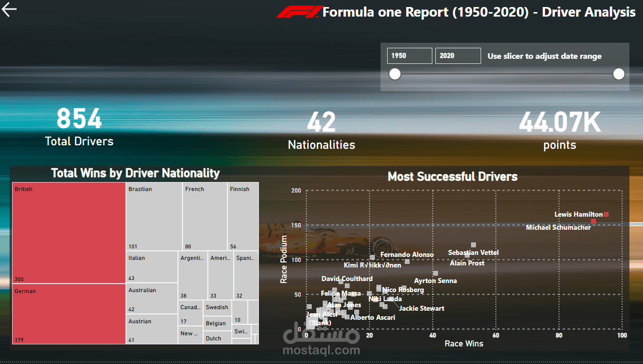Select the French treemap tile

pyautogui.click(x=205, y=216)
